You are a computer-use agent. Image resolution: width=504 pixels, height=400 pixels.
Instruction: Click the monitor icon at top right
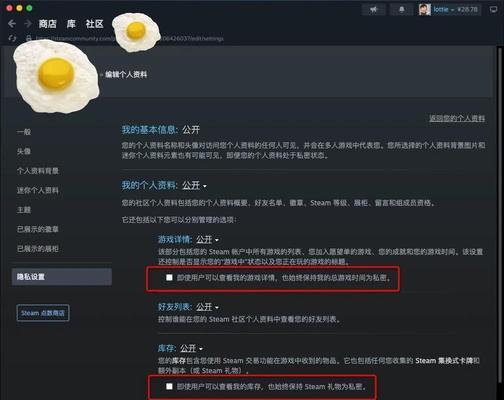click(x=494, y=10)
